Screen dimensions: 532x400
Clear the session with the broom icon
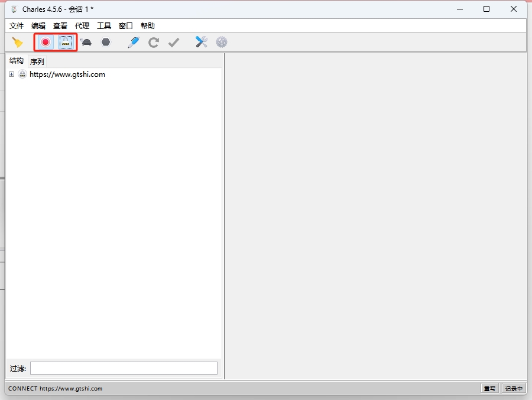click(17, 43)
